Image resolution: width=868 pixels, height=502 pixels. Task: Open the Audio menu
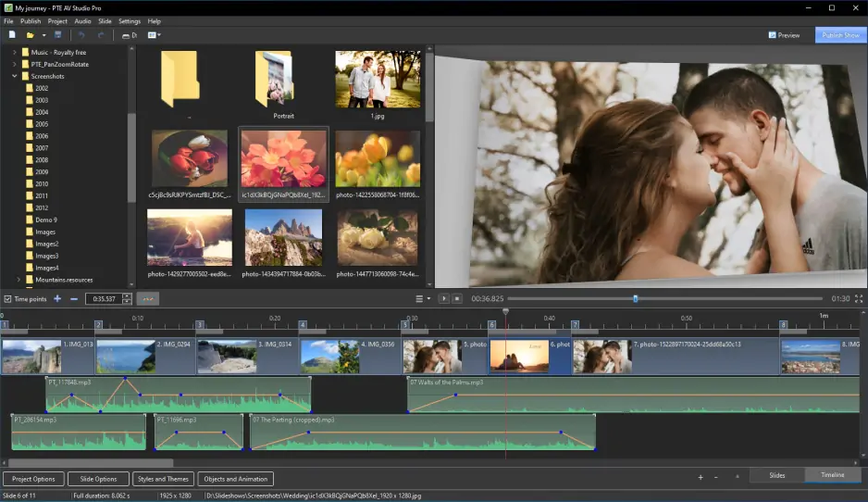82,21
